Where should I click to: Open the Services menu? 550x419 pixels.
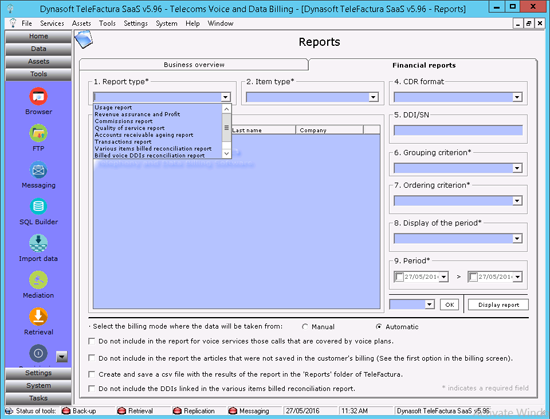click(52, 23)
